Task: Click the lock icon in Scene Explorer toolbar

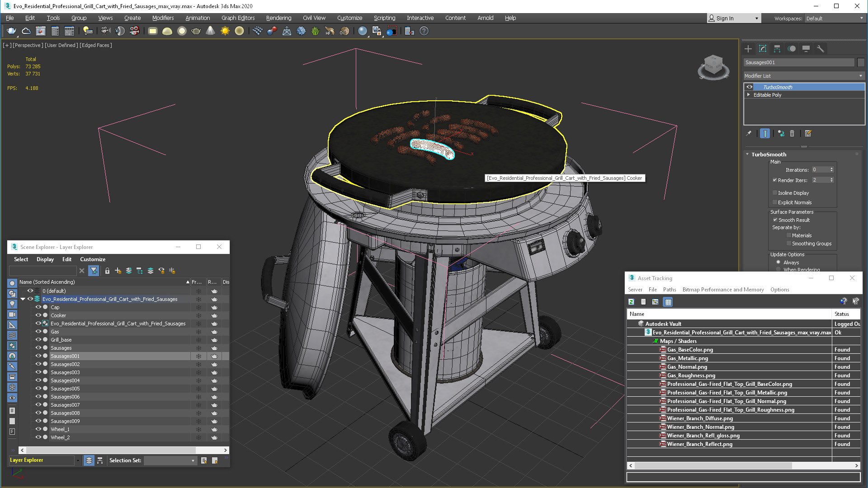Action: (107, 271)
